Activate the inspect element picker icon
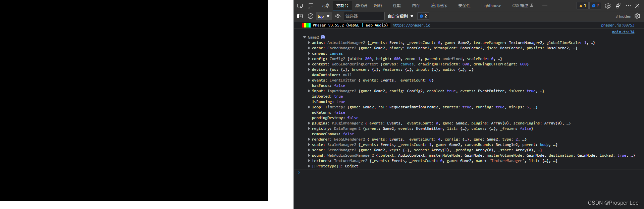The image size is (644, 209). 300,6
